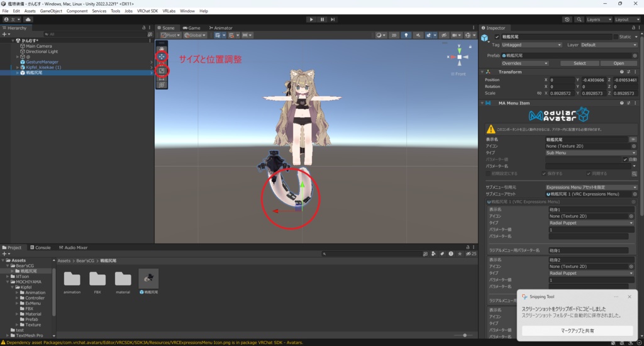Toggle 2D view mode in the Scene
Screen dimensions: 644x346
[394, 35]
